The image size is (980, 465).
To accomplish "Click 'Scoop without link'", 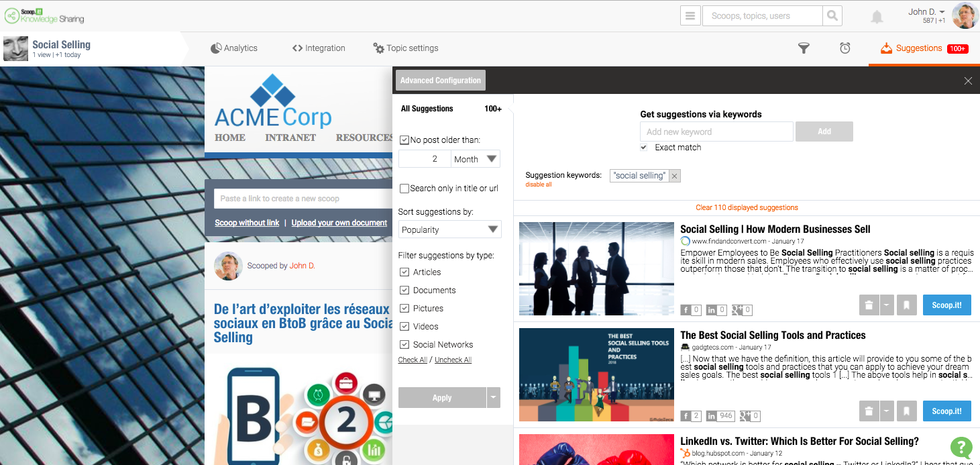I will pos(247,223).
